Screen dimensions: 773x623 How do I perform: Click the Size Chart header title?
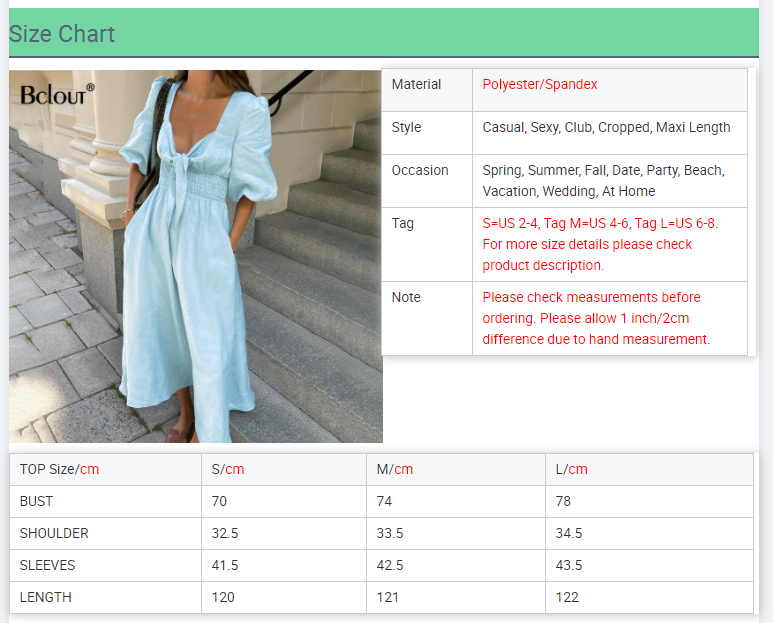point(62,34)
